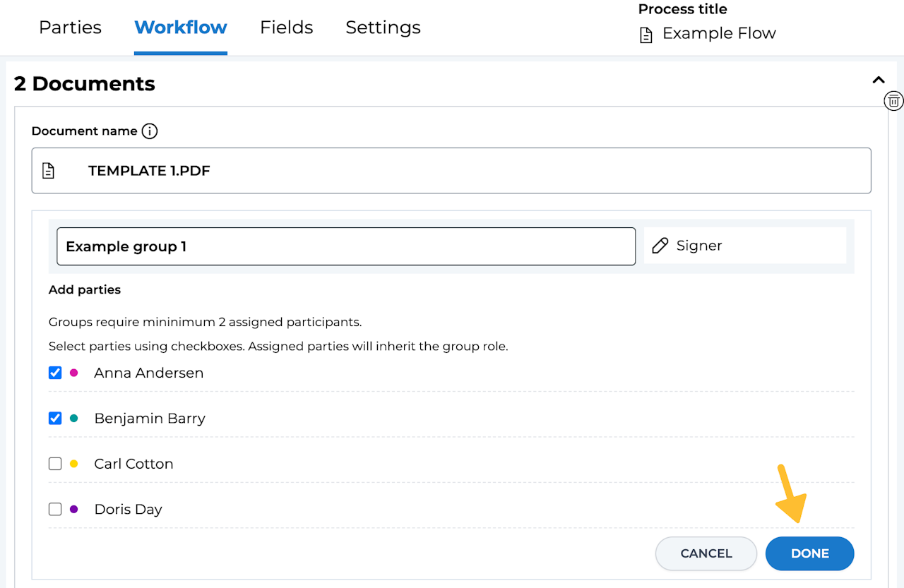
Task: Open the Signer role dropdown
Action: (744, 246)
